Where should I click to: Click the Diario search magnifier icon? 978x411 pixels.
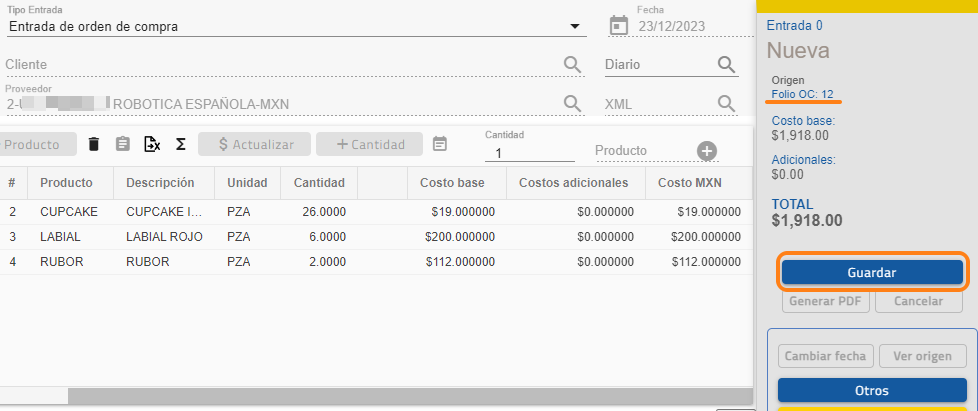coord(727,65)
